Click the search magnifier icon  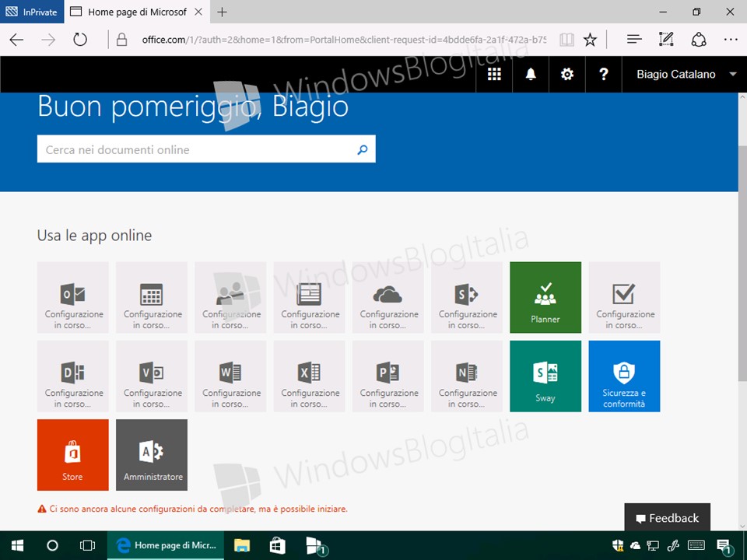tap(363, 149)
